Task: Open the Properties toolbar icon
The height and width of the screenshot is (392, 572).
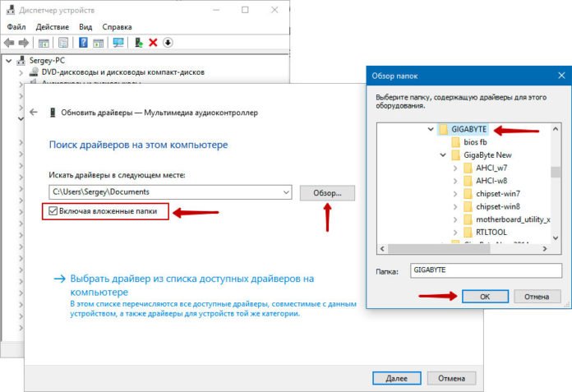Action: (63, 43)
